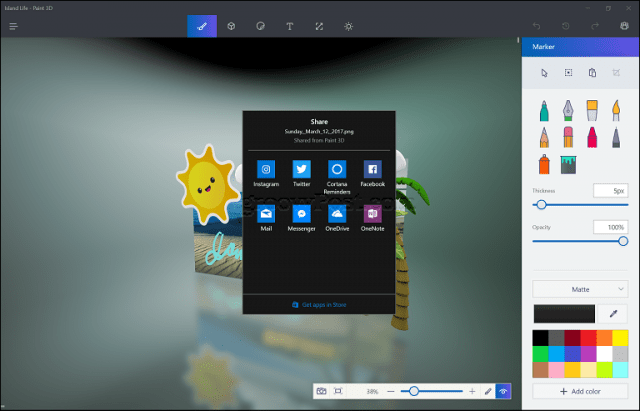The image size is (640, 411).
Task: Click the current color preview box
Action: coord(564,313)
